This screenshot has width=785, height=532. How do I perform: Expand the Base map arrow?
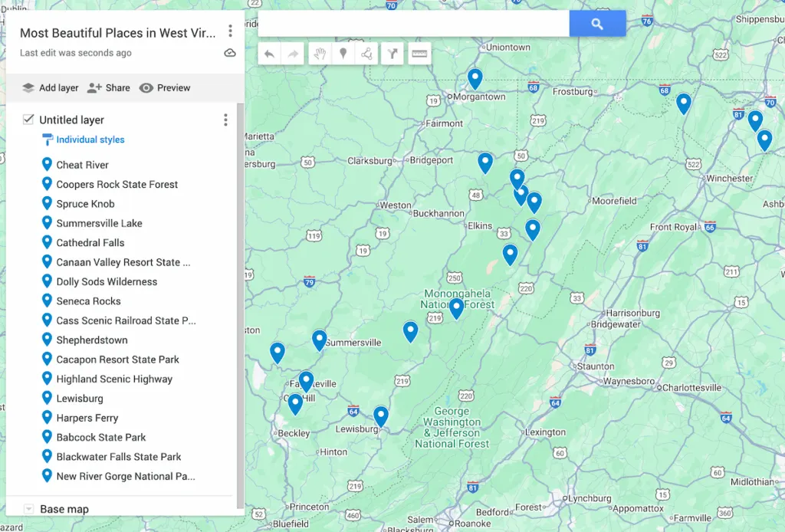28,509
